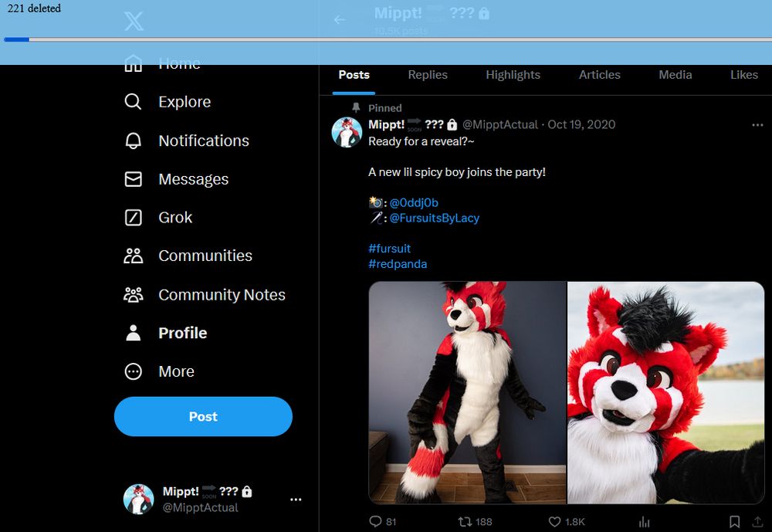Open the More circle icon

tap(133, 371)
